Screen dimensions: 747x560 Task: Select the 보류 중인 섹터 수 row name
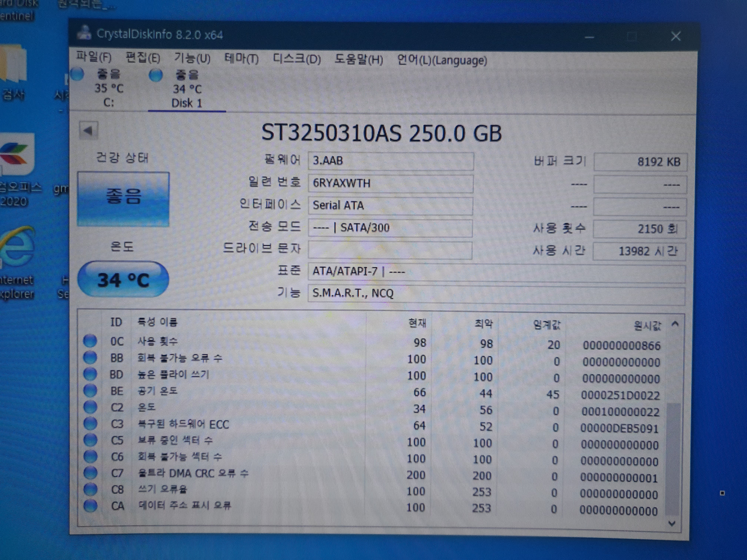(175, 440)
